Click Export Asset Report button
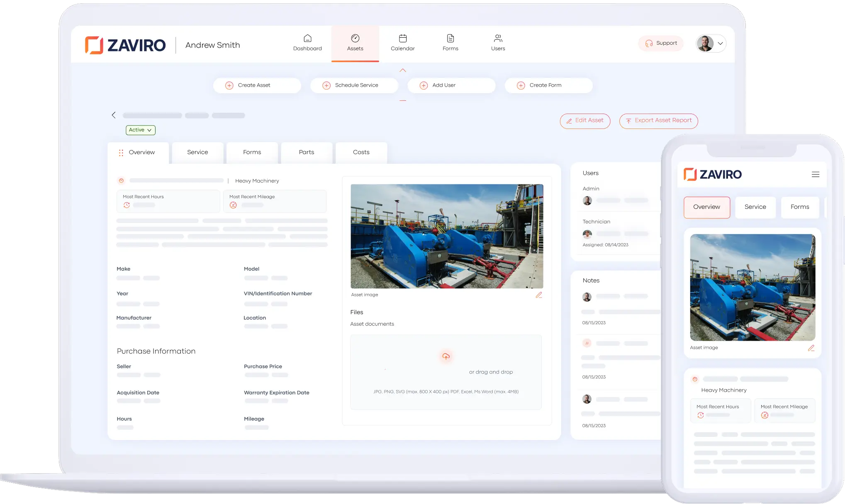845x504 pixels. pos(658,121)
